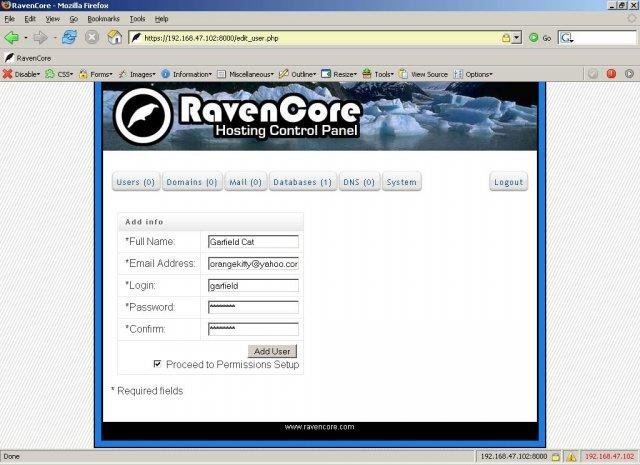Click the Stop loading icon
The height and width of the screenshot is (465, 640).
coord(92,38)
